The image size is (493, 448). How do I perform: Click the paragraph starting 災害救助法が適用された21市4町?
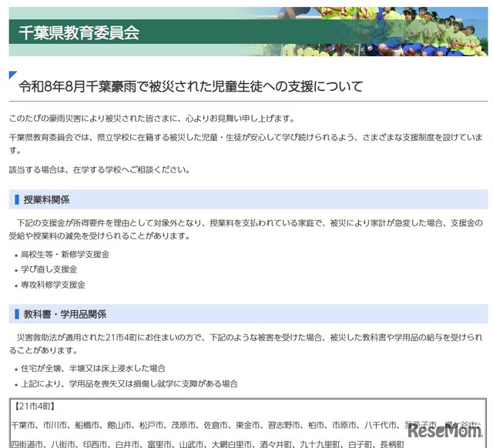[x=246, y=343]
